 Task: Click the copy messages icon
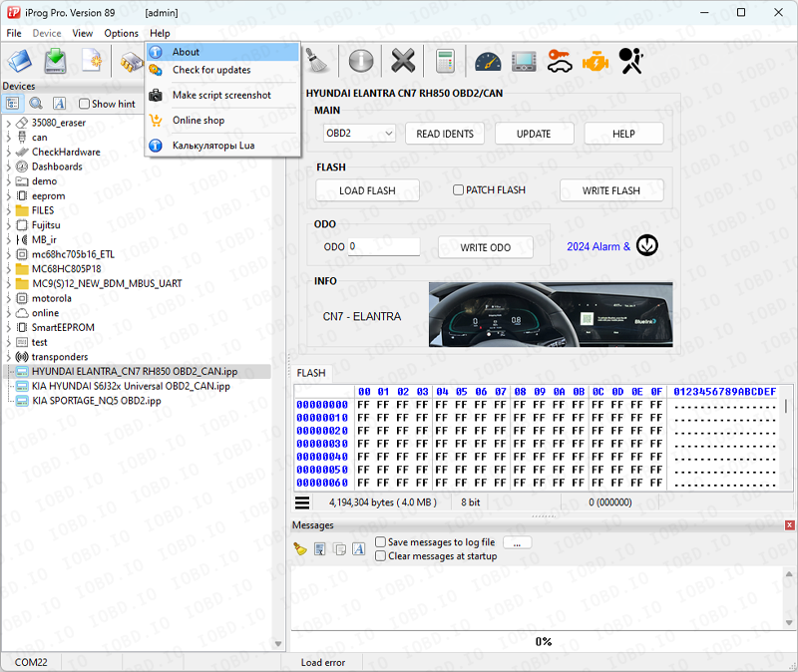pyautogui.click(x=339, y=549)
